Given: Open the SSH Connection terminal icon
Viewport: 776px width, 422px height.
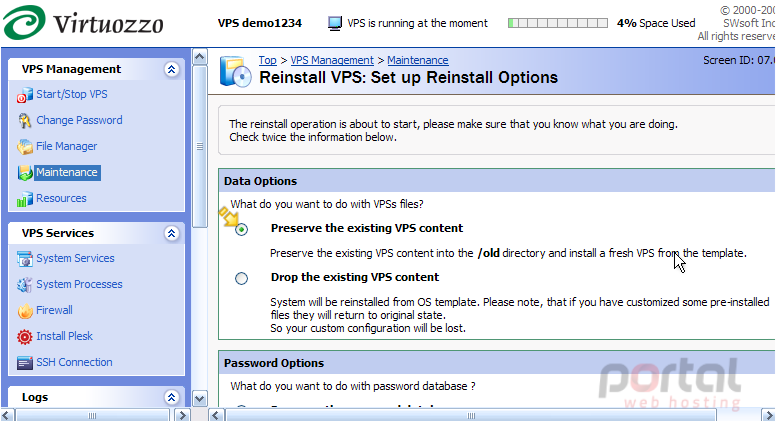Looking at the screenshot, I should coord(25,363).
